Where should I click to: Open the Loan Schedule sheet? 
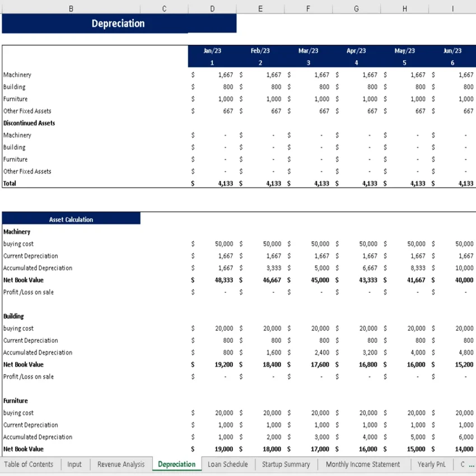tap(227, 464)
